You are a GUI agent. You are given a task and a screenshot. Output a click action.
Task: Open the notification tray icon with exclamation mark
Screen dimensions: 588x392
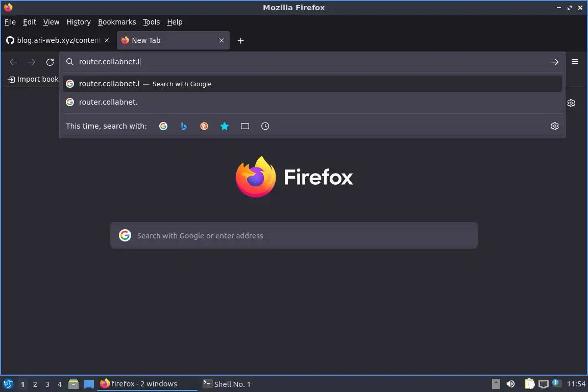[557, 383]
